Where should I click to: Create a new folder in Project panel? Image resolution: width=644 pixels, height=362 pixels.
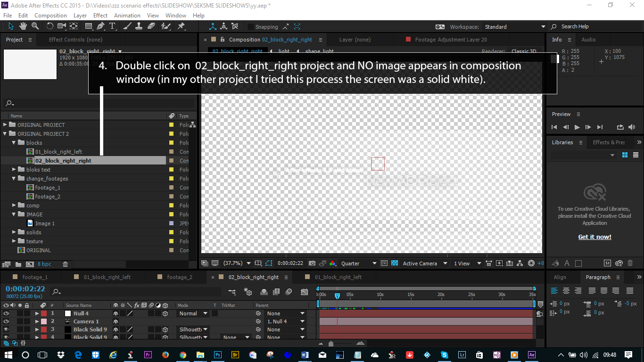[18, 264]
